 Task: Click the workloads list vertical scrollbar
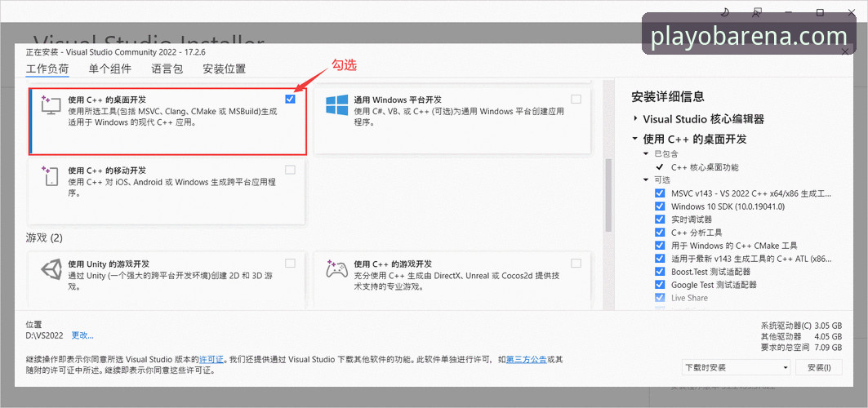coord(608,196)
